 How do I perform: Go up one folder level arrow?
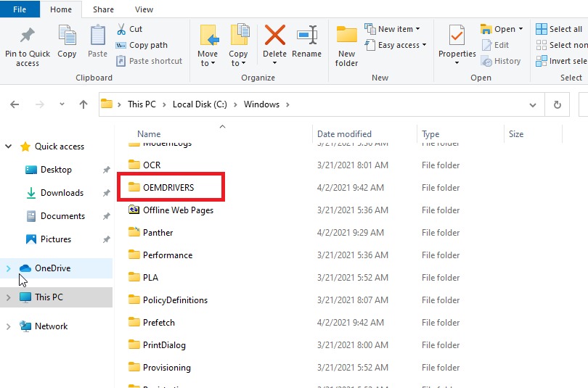pos(83,104)
